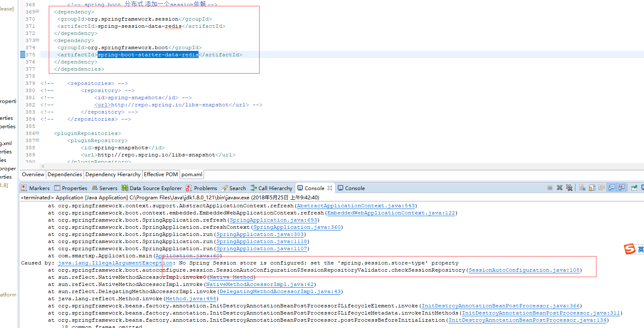Image resolution: width=644 pixels, height=328 pixels.
Task: Open the Dependency Hierarchy tab
Action: pyautogui.click(x=113, y=174)
